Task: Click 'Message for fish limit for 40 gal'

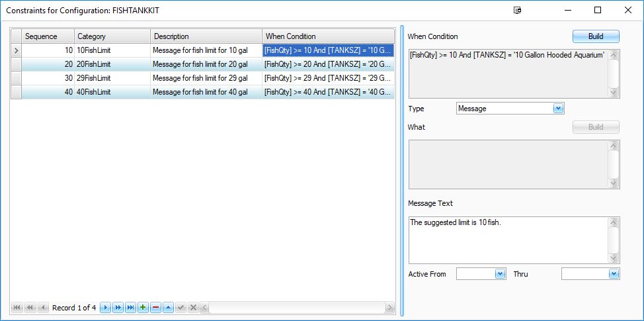Action: (x=206, y=92)
